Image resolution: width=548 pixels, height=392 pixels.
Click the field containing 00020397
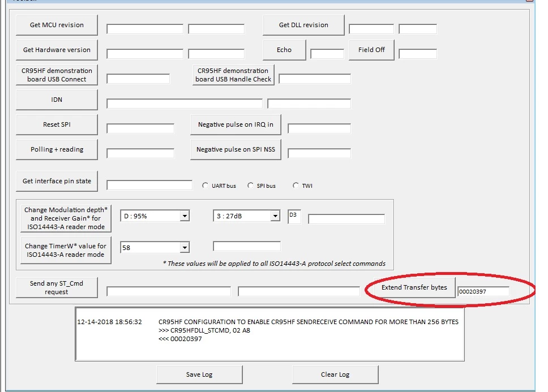click(483, 291)
